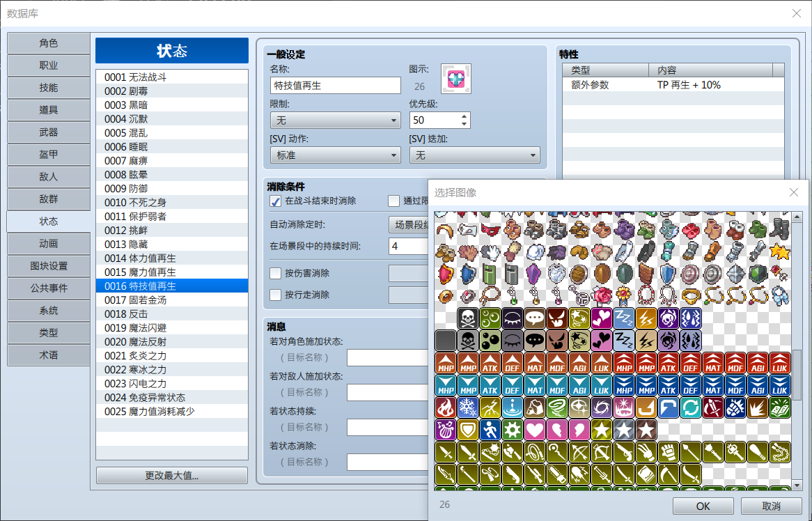Choose the scythe weapon icon
Screen dimensions: 812x521
tap(668, 474)
